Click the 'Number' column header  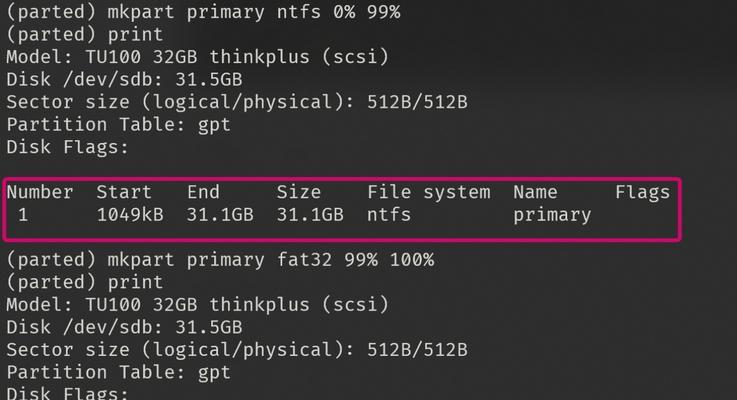coord(40,192)
